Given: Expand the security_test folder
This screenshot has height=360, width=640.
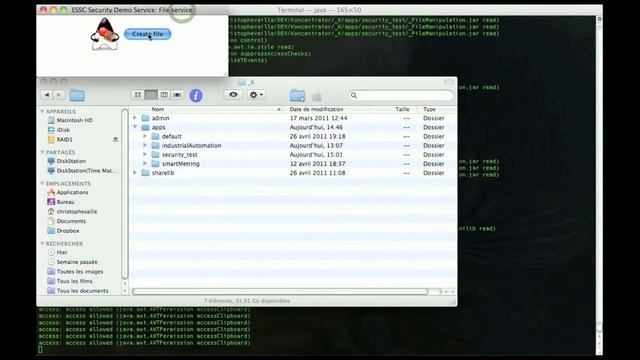Looking at the screenshot, I should click(145, 154).
